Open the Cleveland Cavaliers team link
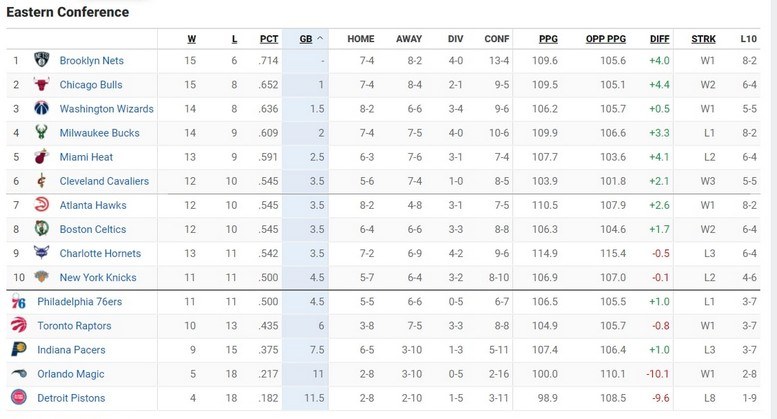This screenshot has height=419, width=777. [104, 181]
